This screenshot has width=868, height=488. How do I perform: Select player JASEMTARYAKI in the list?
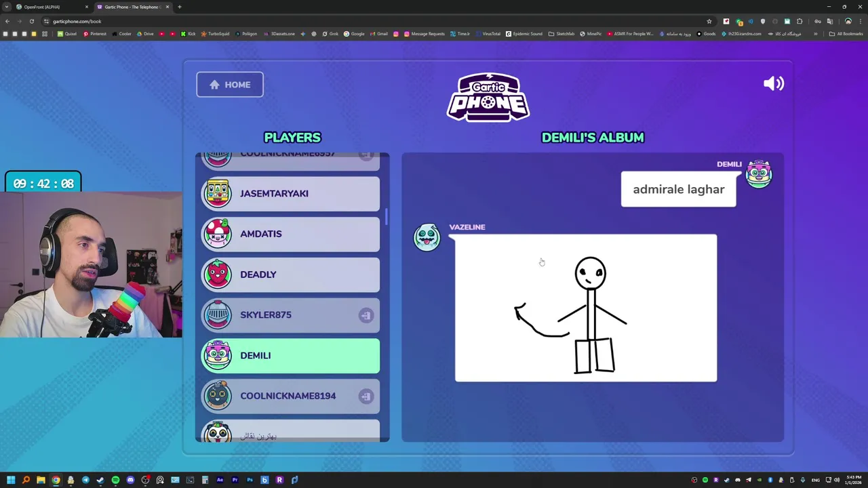[291, 194]
